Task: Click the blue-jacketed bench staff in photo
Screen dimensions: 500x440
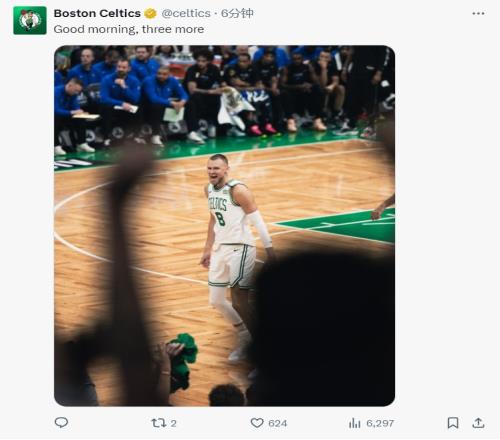Action: pyautogui.click(x=120, y=97)
